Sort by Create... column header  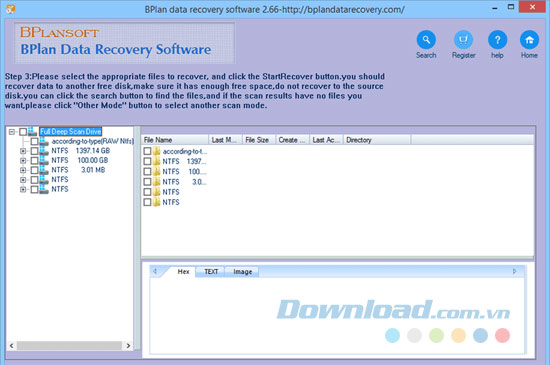click(x=293, y=140)
